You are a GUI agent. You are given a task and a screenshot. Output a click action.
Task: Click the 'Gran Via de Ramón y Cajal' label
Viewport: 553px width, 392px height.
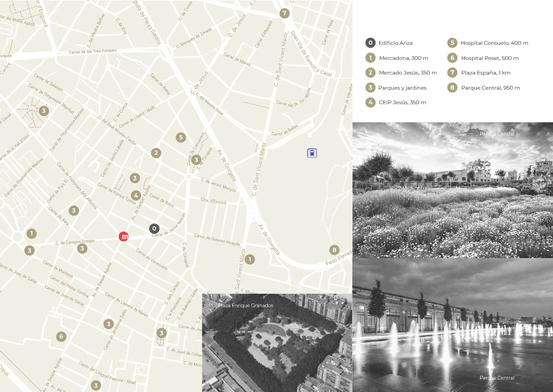click(x=311, y=54)
